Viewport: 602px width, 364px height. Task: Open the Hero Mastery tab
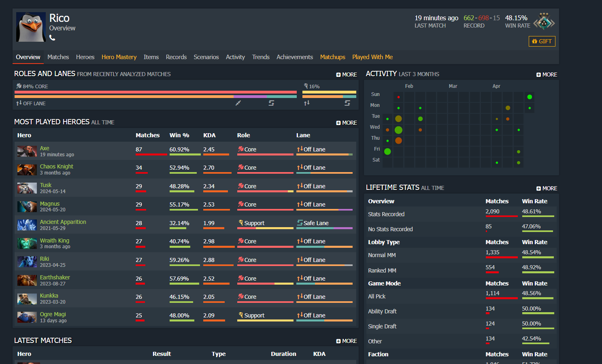click(119, 57)
